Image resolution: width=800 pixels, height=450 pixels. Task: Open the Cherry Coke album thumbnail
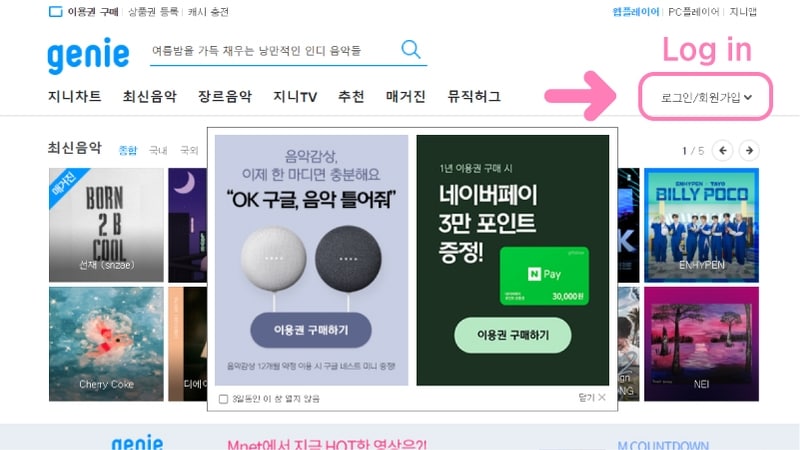106,344
